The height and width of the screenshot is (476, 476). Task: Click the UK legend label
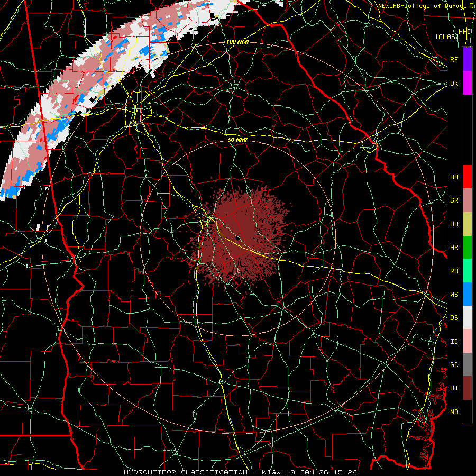coord(454,83)
